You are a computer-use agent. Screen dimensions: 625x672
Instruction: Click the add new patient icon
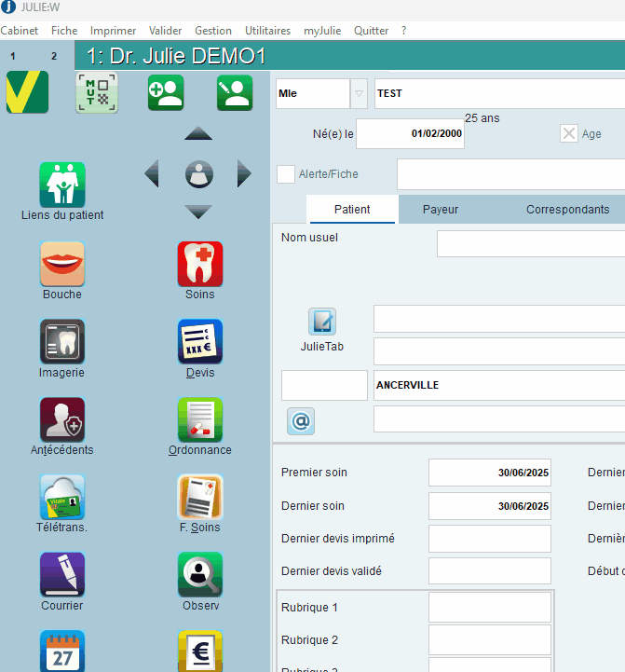pyautogui.click(x=166, y=92)
